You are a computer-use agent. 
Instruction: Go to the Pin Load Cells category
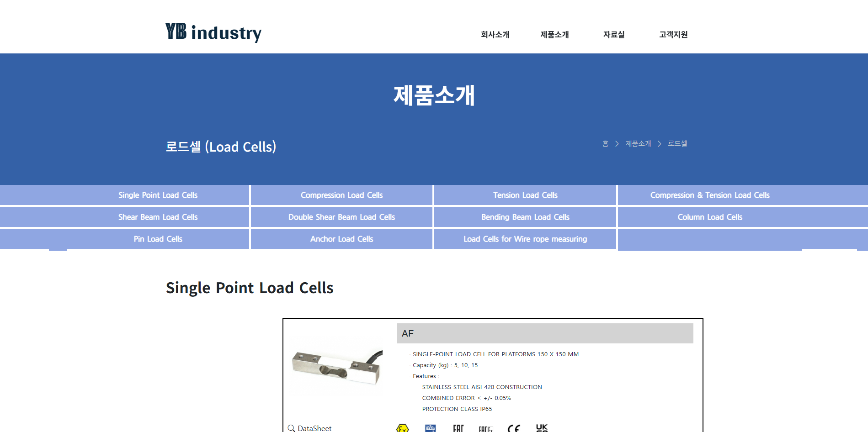(158, 239)
